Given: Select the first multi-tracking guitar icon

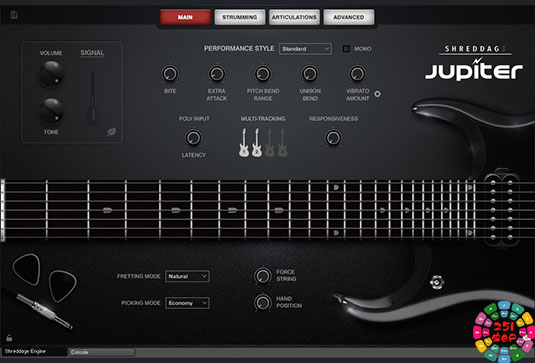Looking at the screenshot, I should (244, 143).
